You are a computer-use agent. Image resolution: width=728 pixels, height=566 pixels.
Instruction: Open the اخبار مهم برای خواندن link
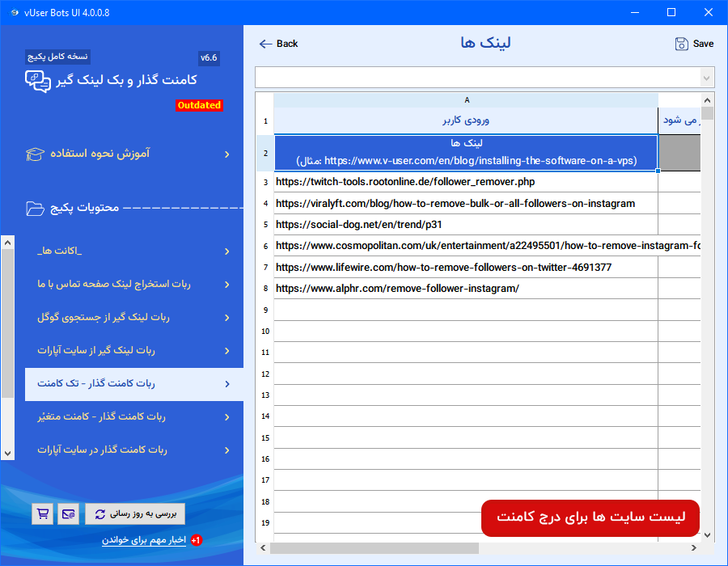(x=144, y=540)
